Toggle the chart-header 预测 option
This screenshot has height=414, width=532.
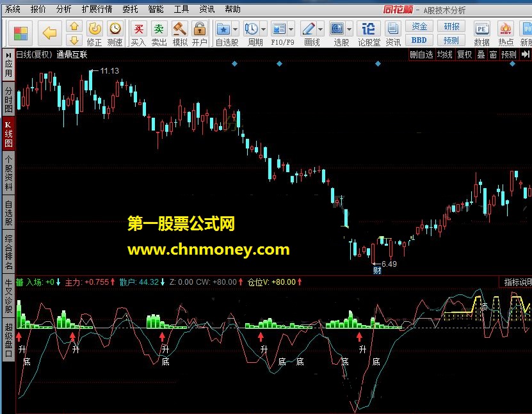[x=508, y=54]
